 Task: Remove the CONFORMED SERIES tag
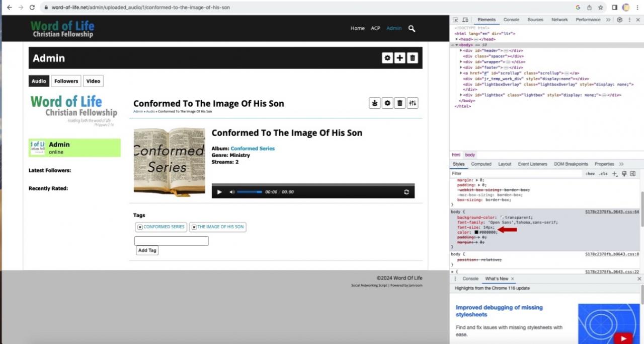coord(140,227)
